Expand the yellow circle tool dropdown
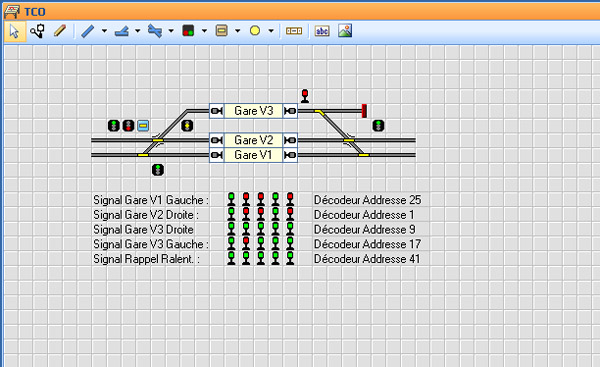 (271, 31)
